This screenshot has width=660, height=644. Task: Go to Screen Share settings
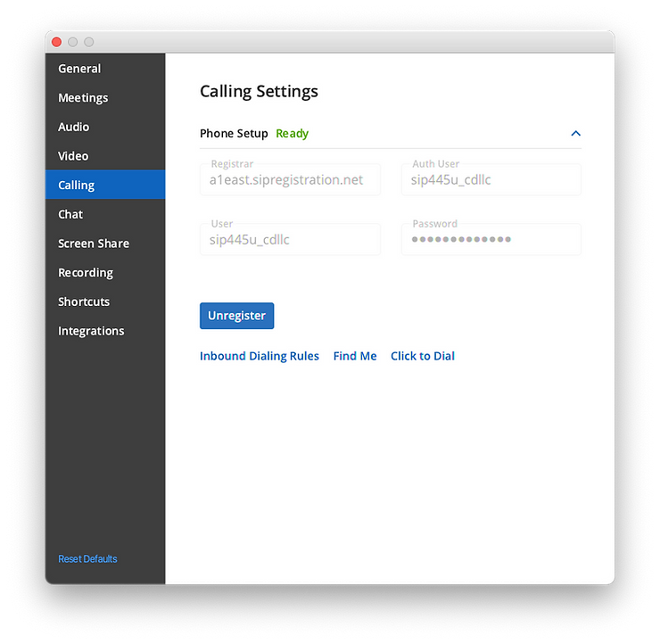pyautogui.click(x=105, y=244)
